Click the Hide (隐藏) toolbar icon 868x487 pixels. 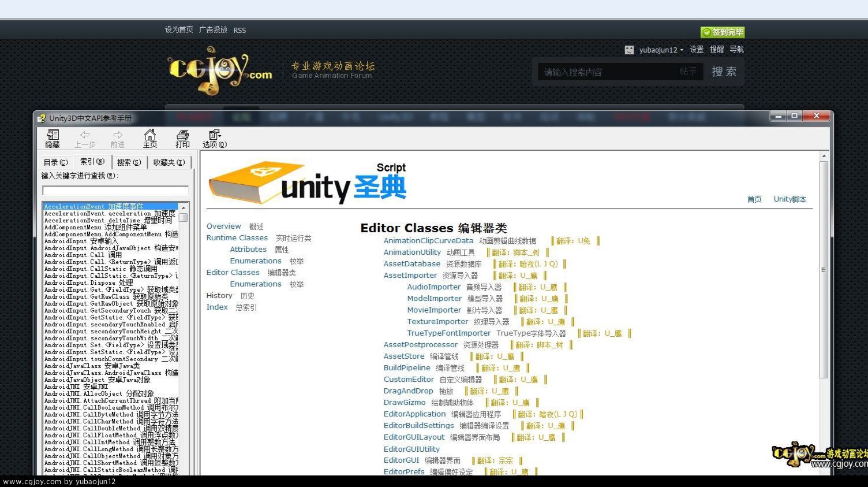(53, 139)
